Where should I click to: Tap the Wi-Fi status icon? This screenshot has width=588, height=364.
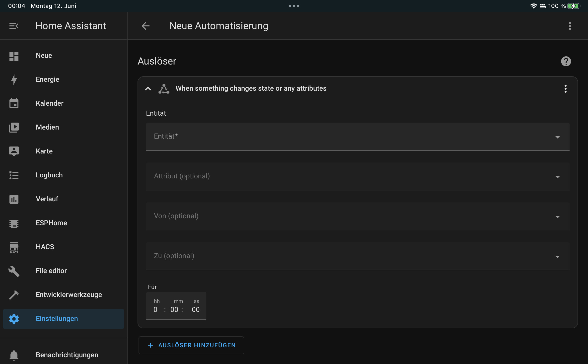pos(533,6)
